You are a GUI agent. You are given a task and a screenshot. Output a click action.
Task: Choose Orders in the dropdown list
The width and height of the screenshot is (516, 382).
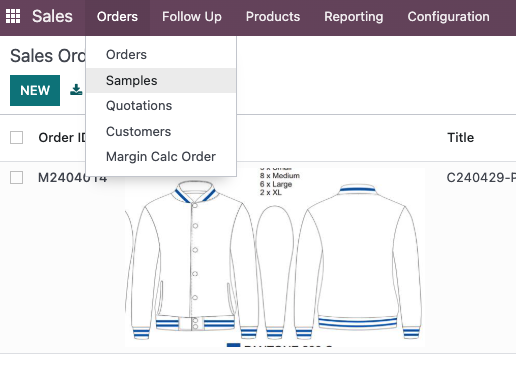(x=161, y=54)
